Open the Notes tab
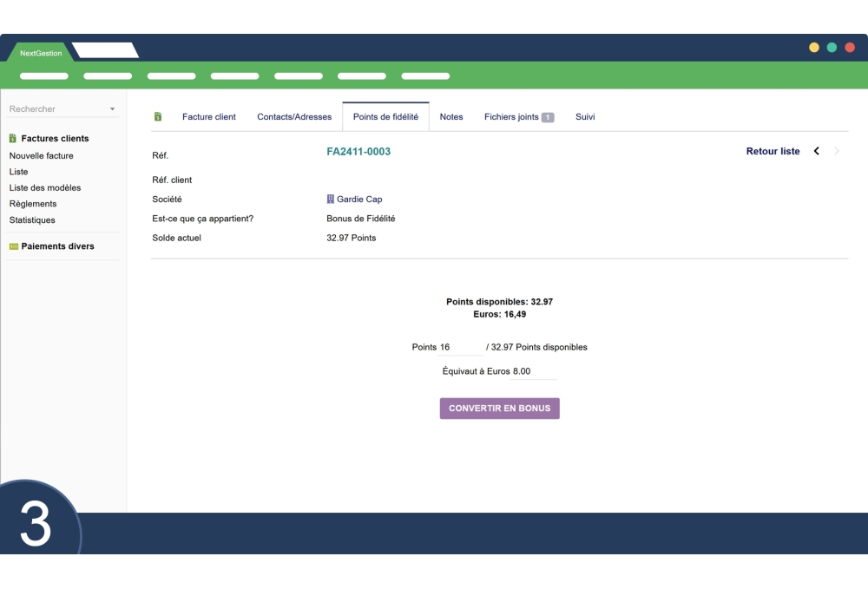 (x=451, y=117)
